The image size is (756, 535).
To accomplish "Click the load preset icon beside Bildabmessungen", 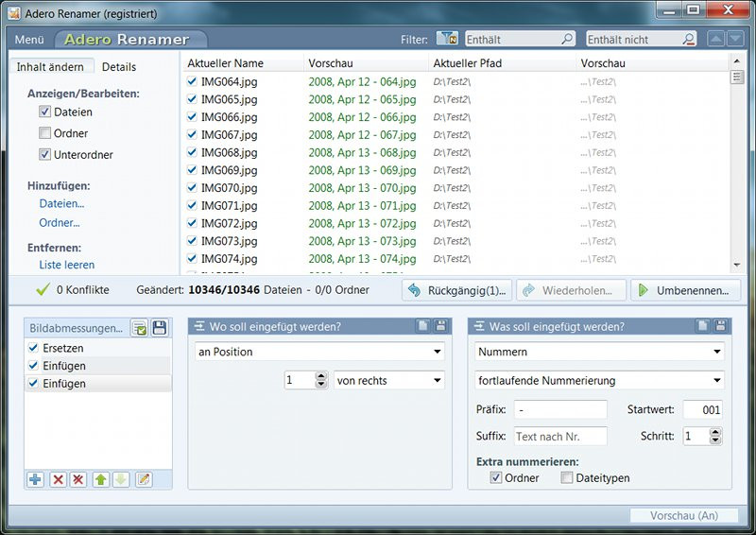I will [140, 328].
